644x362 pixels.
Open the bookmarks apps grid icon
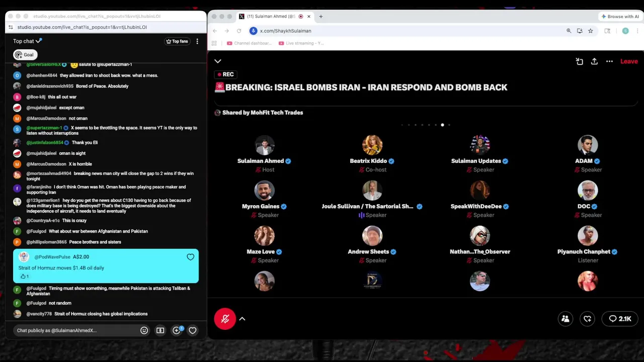click(214, 43)
